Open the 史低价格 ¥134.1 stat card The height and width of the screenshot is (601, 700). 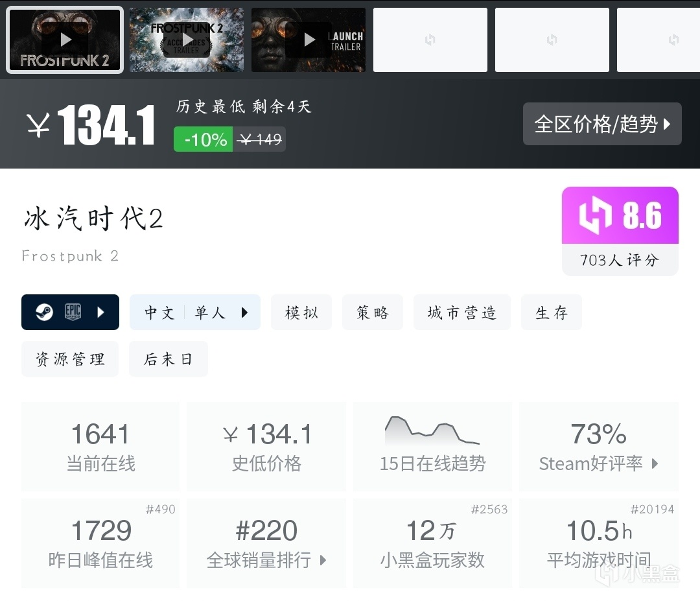[266, 447]
